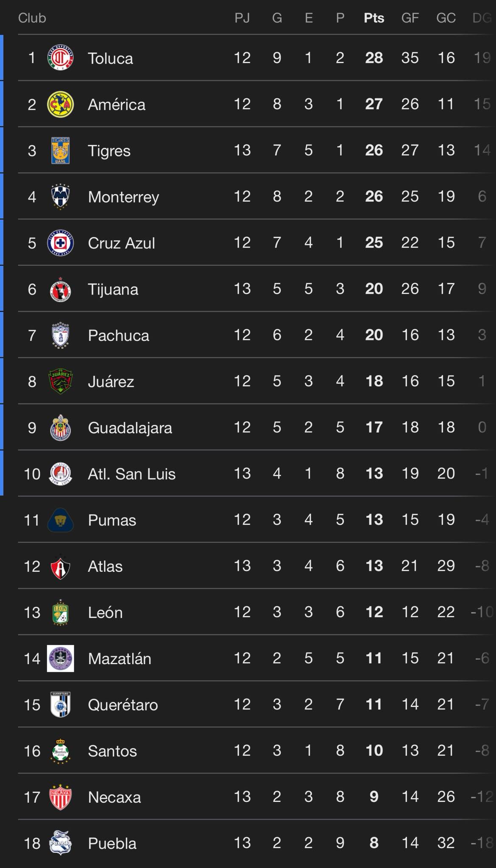Open Atl. San Luis team page
Screen dimensions: 496x868
pos(131,474)
